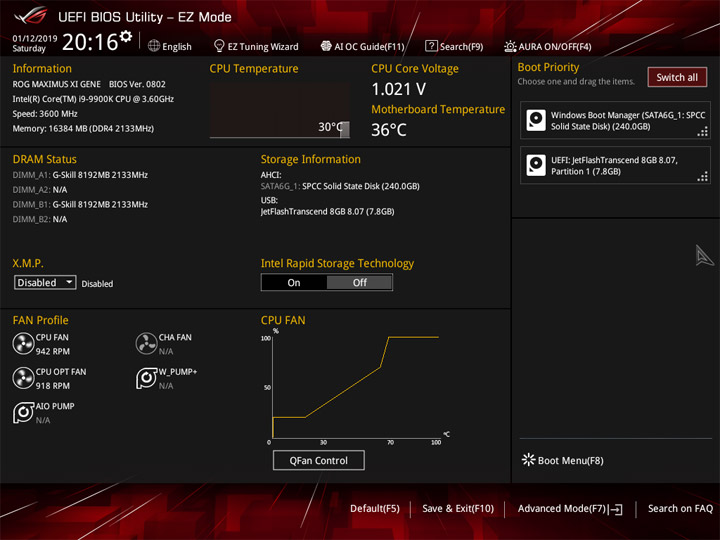Select UEFI JetFlashTranscend boot entry

[x=615, y=165]
